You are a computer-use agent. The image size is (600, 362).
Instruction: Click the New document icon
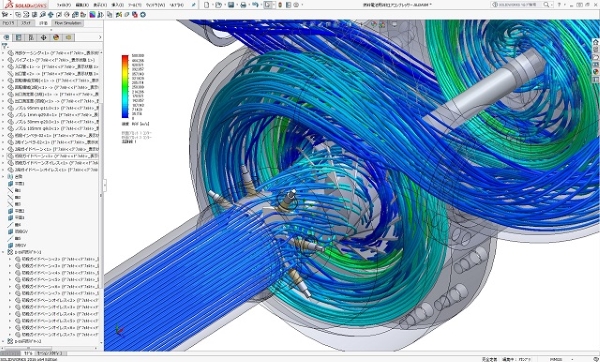point(207,5)
